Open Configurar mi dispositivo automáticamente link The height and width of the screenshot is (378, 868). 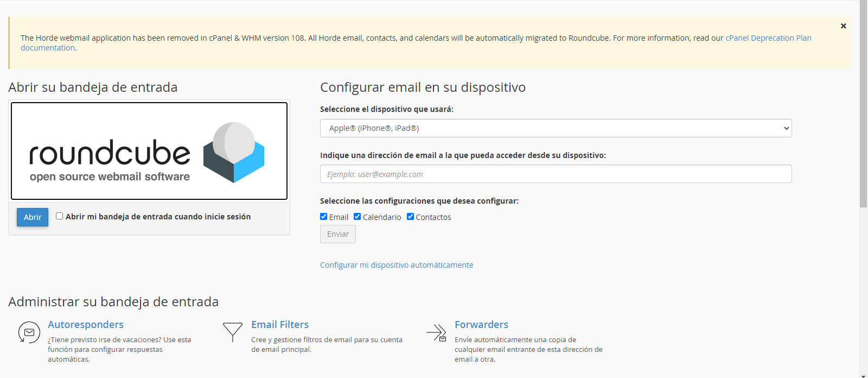(x=397, y=265)
